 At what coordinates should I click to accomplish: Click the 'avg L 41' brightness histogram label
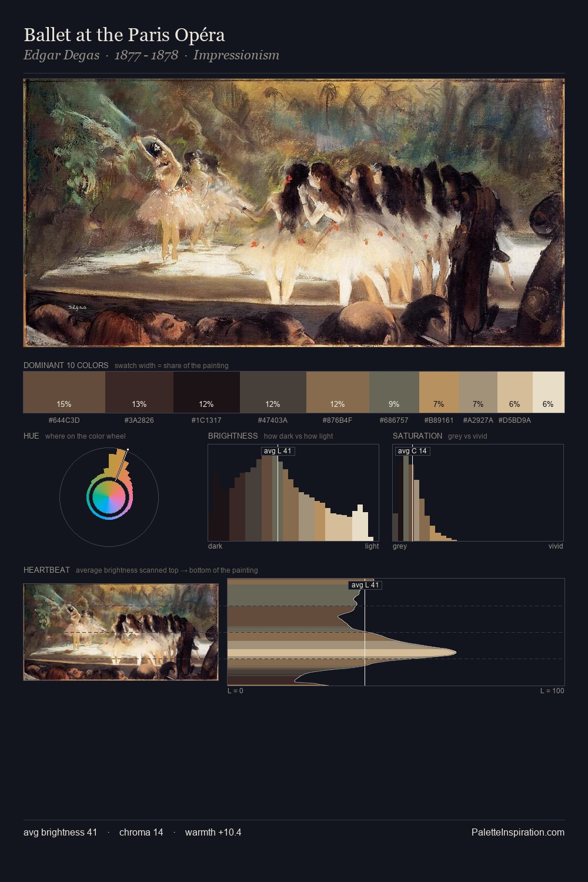click(278, 451)
